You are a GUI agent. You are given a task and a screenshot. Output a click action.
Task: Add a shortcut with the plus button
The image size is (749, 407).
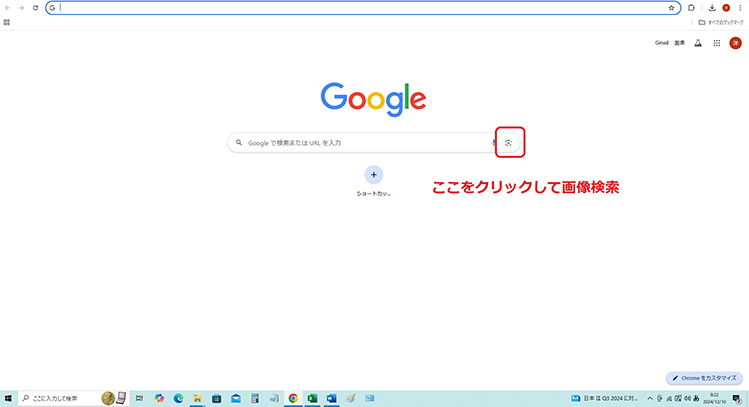click(374, 175)
